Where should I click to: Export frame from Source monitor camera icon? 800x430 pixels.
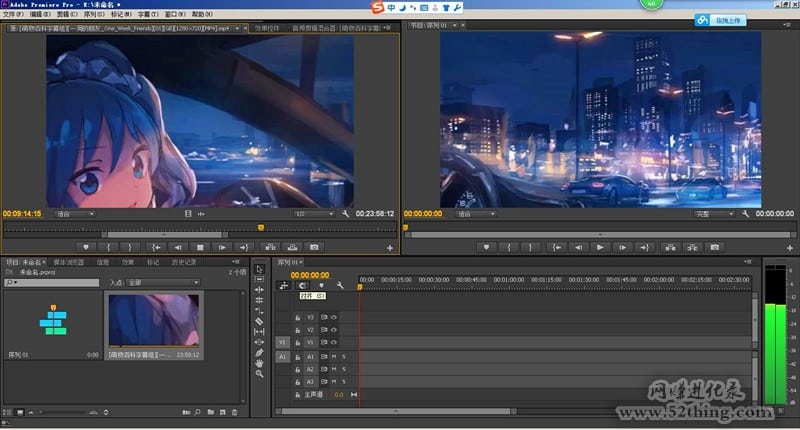point(314,247)
